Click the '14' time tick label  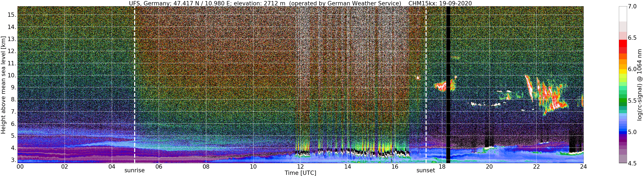click(x=347, y=166)
